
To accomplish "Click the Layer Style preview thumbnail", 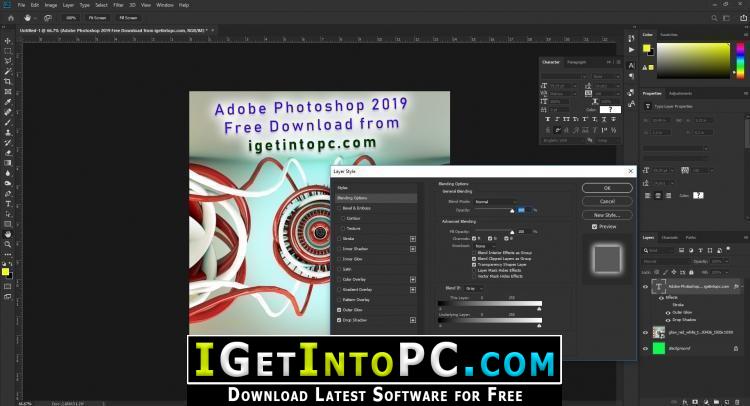I will 607,258.
